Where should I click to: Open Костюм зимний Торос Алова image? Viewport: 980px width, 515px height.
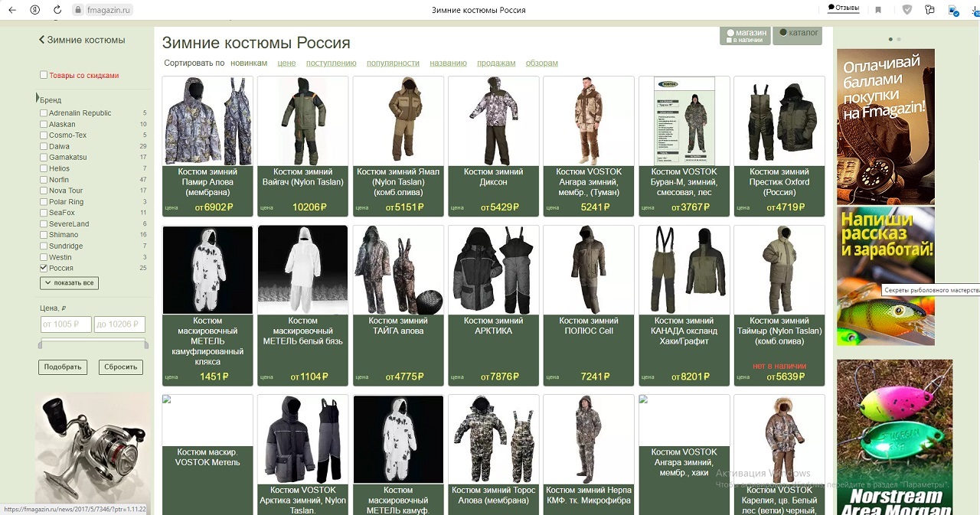(494, 440)
